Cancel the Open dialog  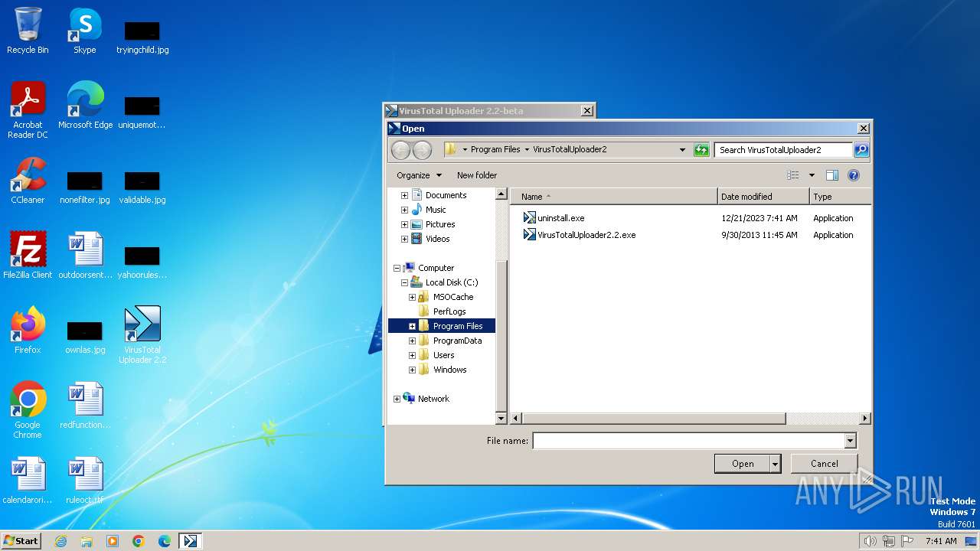click(x=825, y=464)
